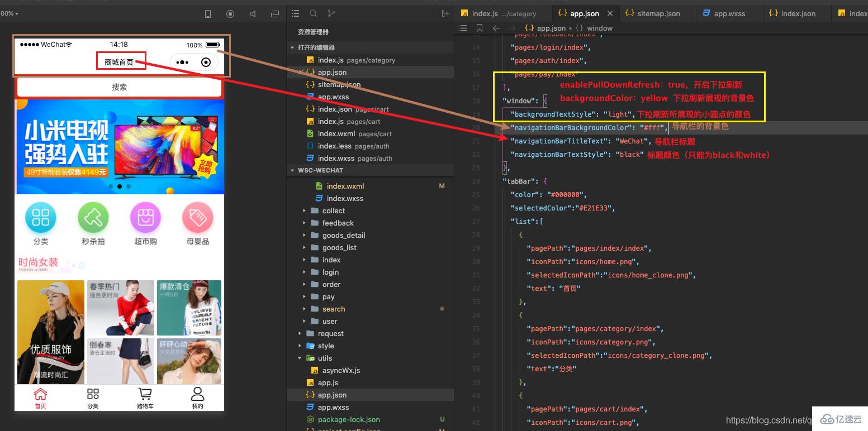This screenshot has width=868, height=431.
Task: Open the search magnifier in the sidebar
Action: tap(314, 13)
